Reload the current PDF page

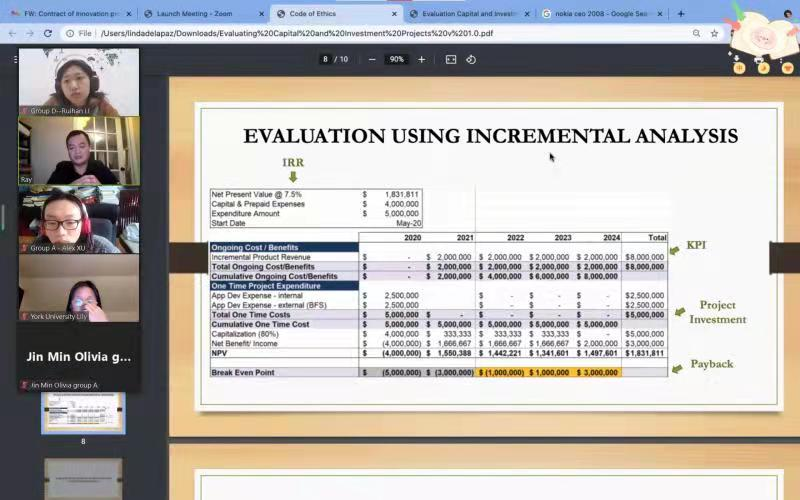tap(47, 33)
